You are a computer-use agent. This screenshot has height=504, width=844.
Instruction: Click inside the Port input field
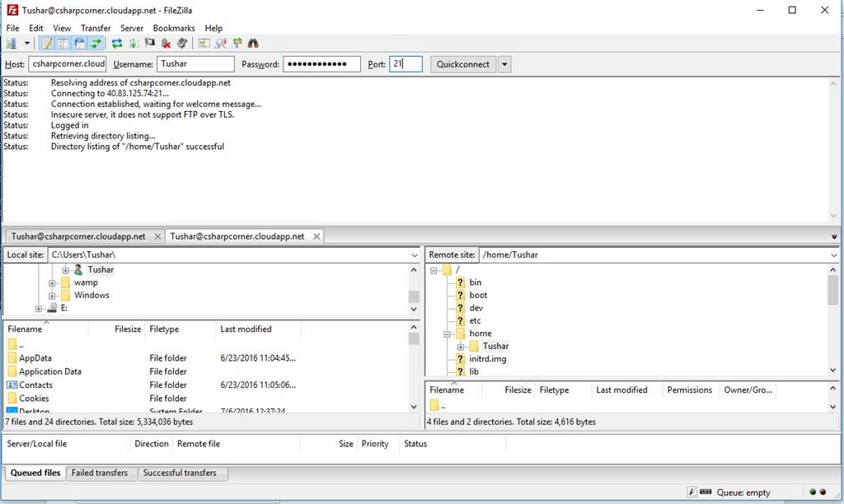pyautogui.click(x=404, y=64)
